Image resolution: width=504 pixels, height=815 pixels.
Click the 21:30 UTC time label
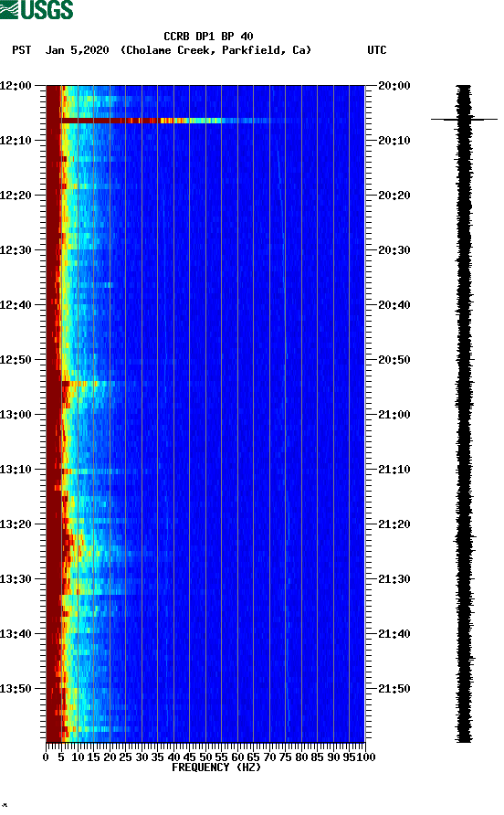pos(394,579)
